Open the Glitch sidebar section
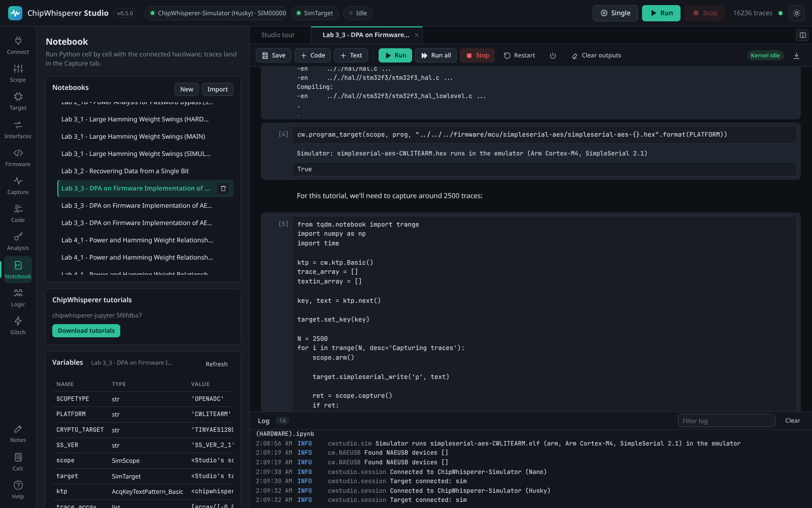812x508 pixels. (18, 326)
